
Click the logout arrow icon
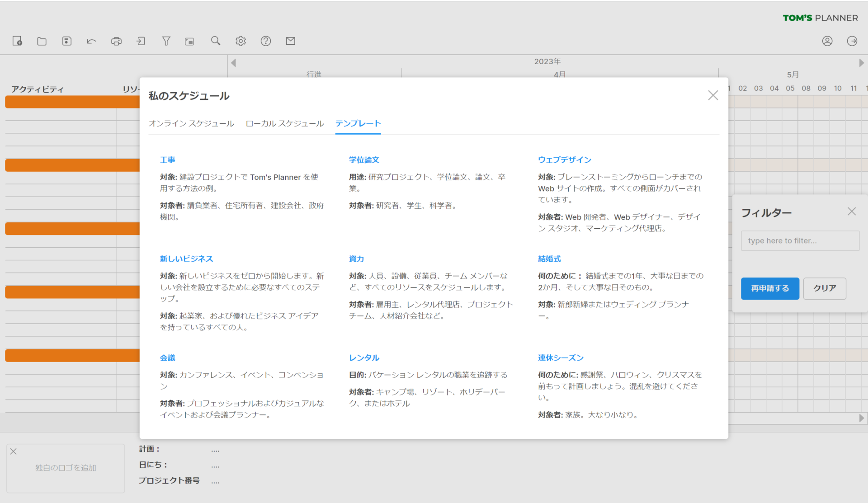point(852,41)
